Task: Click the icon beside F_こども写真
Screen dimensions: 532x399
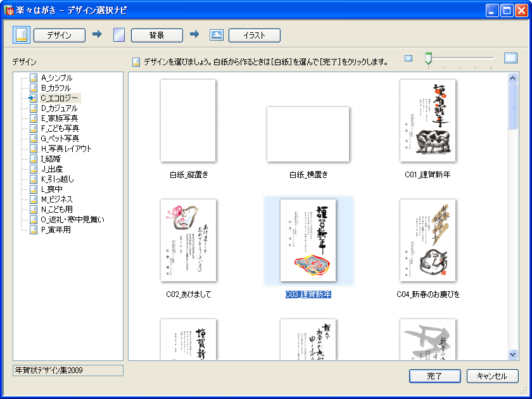Action: pos(34,129)
